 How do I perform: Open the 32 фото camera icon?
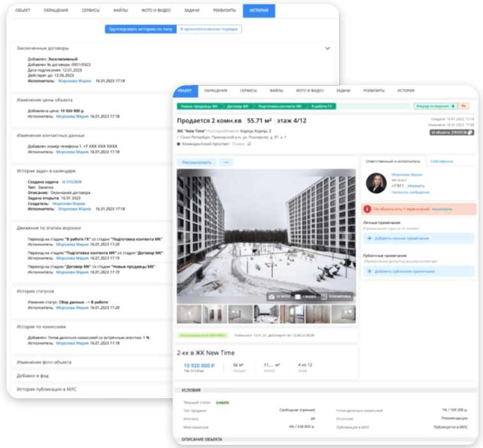(272, 297)
